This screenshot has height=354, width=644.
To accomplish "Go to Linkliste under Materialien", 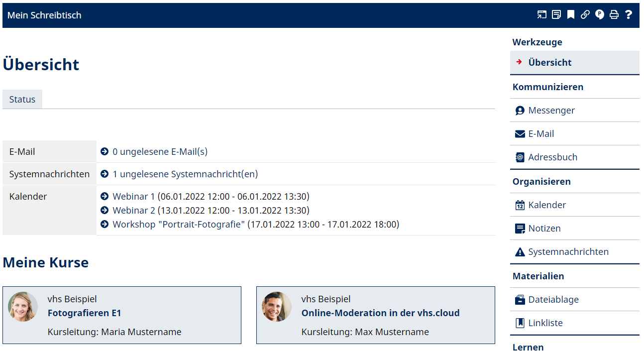I will coord(545,323).
